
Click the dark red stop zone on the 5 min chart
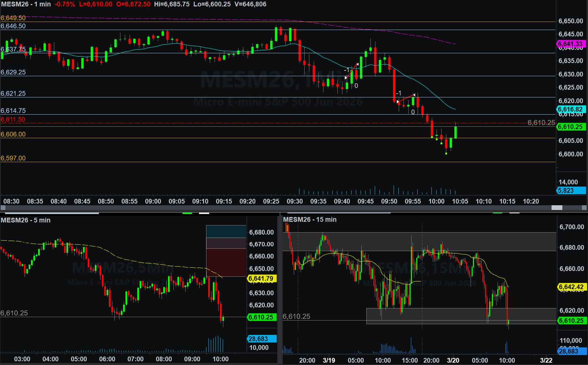pyautogui.click(x=226, y=262)
